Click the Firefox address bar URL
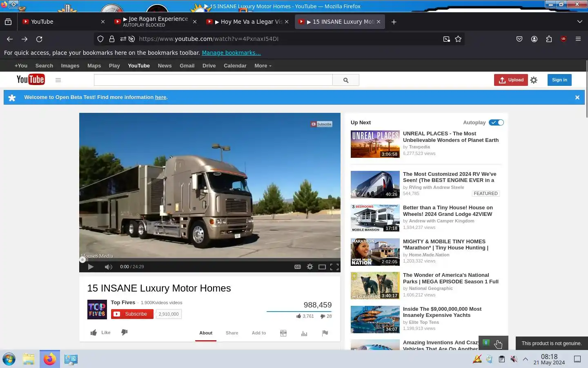 coord(209,39)
